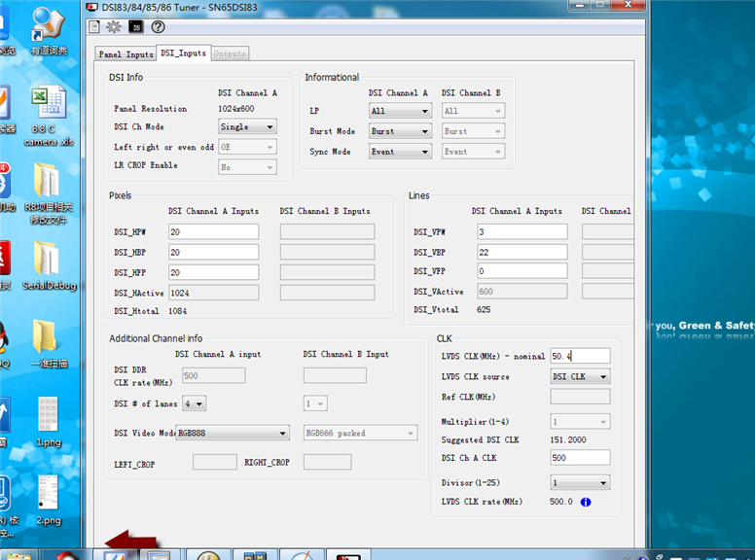The height and width of the screenshot is (560, 755).
Task: Switch to the Panel Inputs tab
Action: click(126, 54)
